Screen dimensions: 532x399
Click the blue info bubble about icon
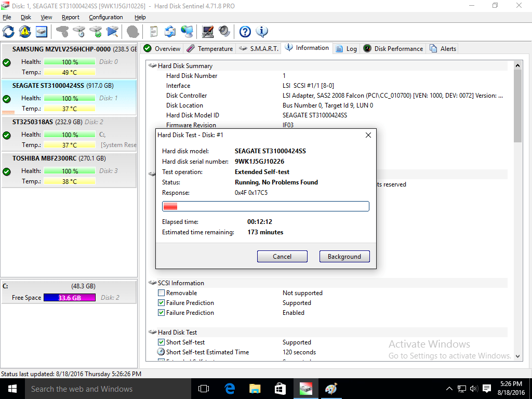(262, 32)
